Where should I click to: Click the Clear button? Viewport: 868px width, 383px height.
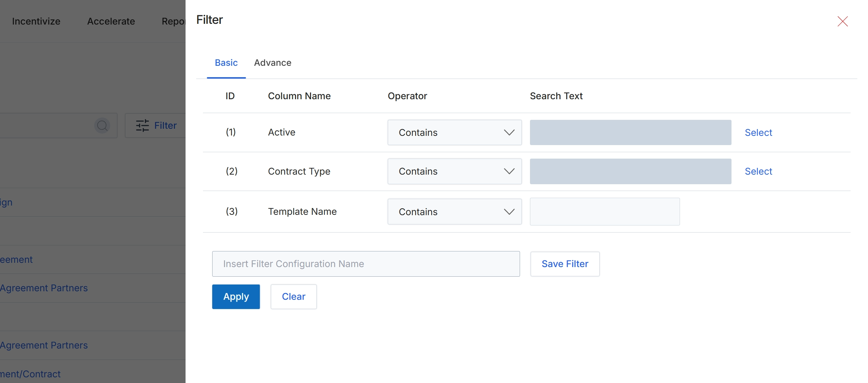[x=294, y=297]
